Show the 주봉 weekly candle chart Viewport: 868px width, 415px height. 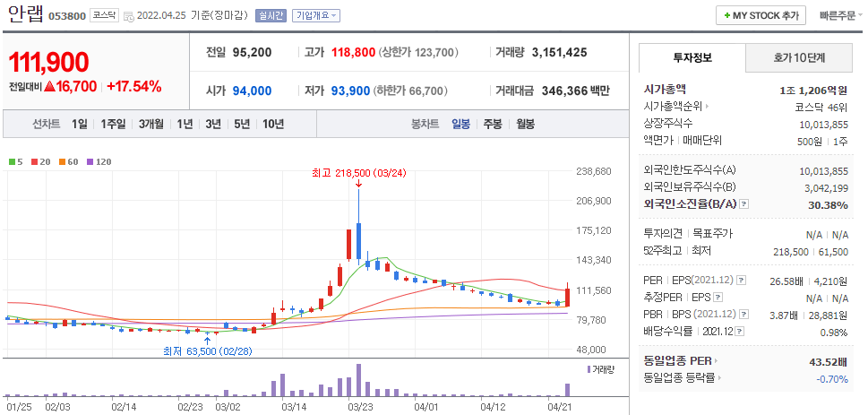[493, 124]
